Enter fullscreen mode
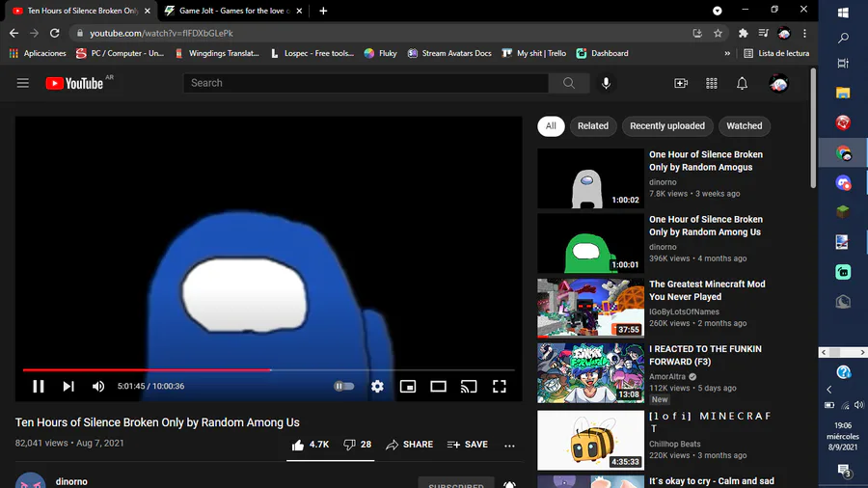The width and height of the screenshot is (868, 488). (500, 386)
